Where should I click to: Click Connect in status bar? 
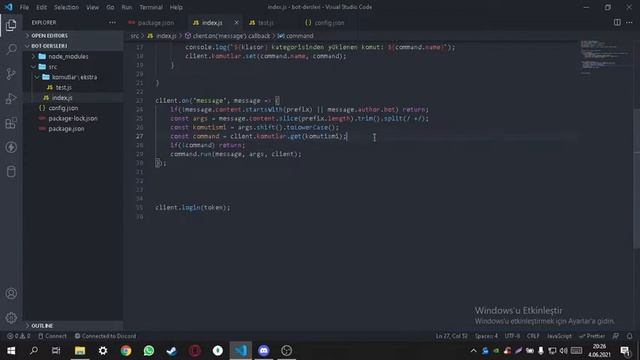(52, 336)
